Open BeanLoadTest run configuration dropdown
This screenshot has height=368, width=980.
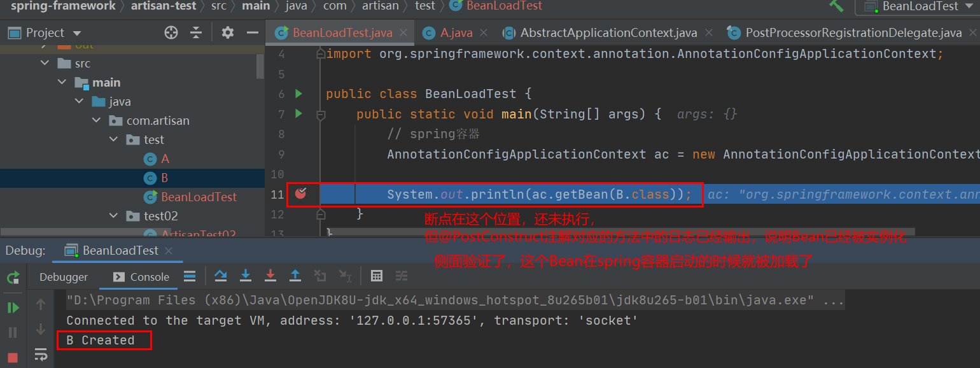tap(971, 6)
